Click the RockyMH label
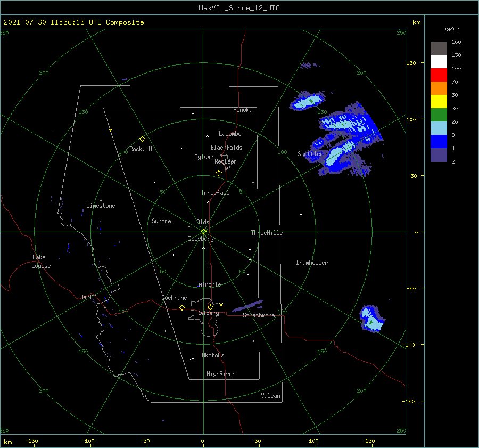 pos(141,149)
